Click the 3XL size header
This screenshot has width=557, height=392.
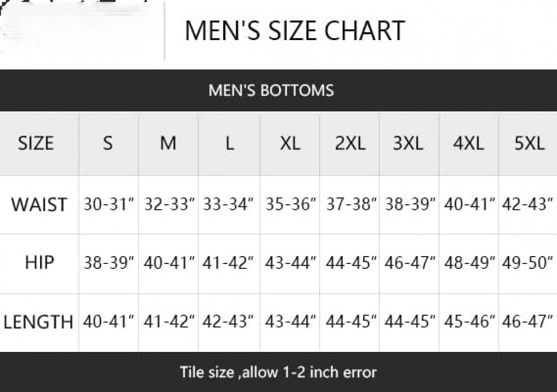click(x=408, y=144)
